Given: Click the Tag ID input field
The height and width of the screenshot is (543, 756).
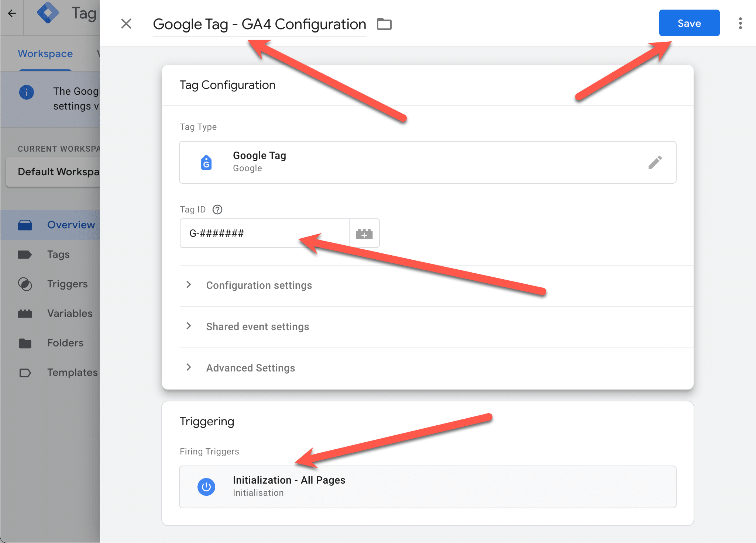Looking at the screenshot, I should (x=264, y=233).
